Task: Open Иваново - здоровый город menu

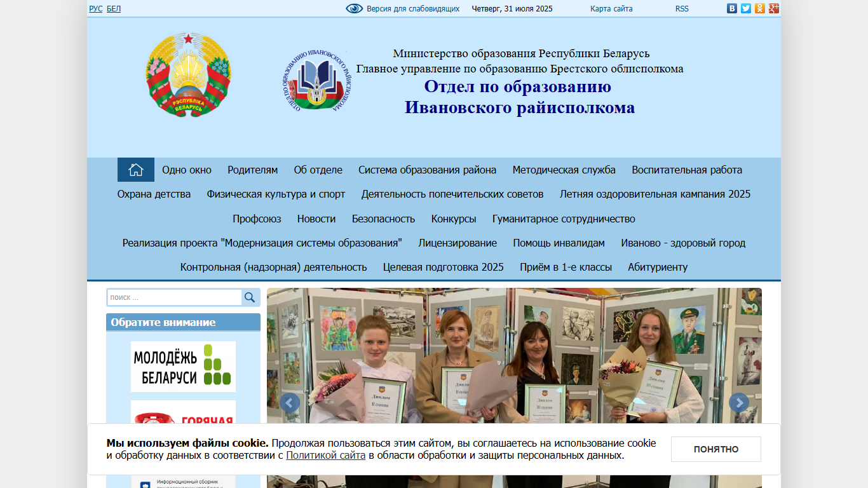Action: (683, 243)
